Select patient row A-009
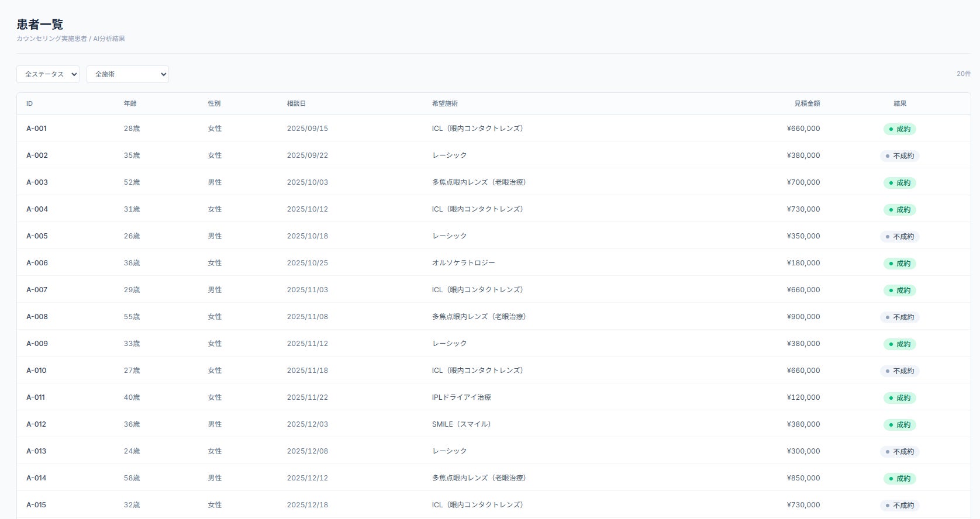Screen dimensions: 980x519 pyautogui.click(x=494, y=343)
